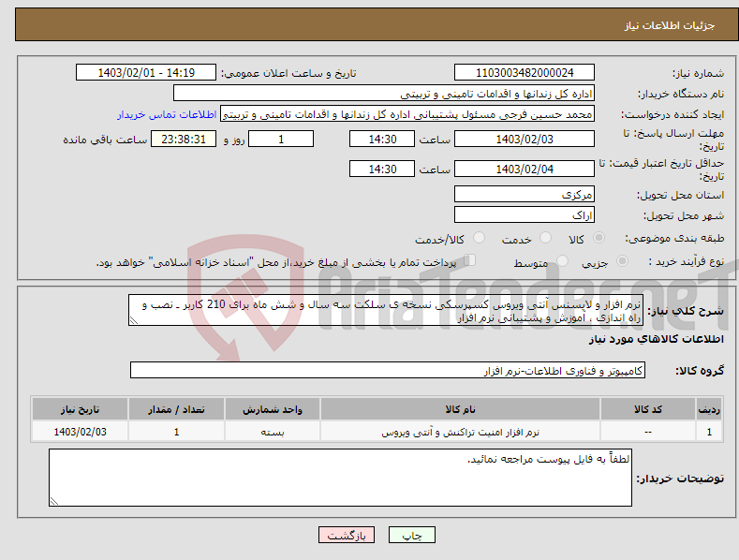Click the شهر محل تحویل field اراک
This screenshot has width=739, height=560.
coord(525,215)
